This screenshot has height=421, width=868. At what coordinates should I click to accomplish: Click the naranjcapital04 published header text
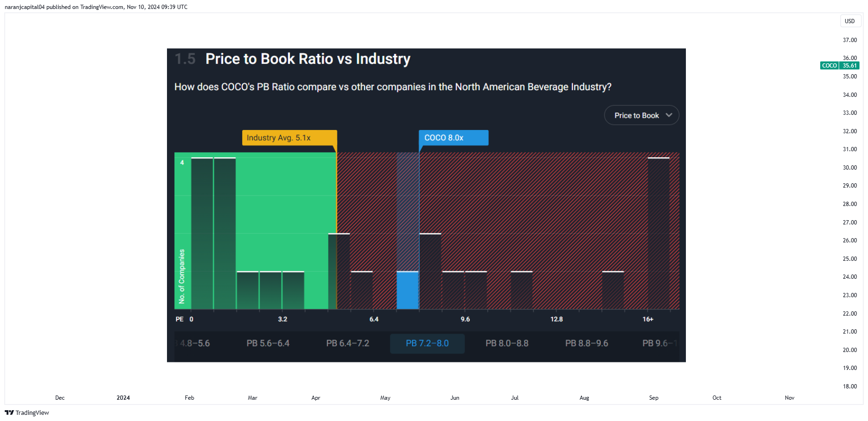pyautogui.click(x=96, y=7)
